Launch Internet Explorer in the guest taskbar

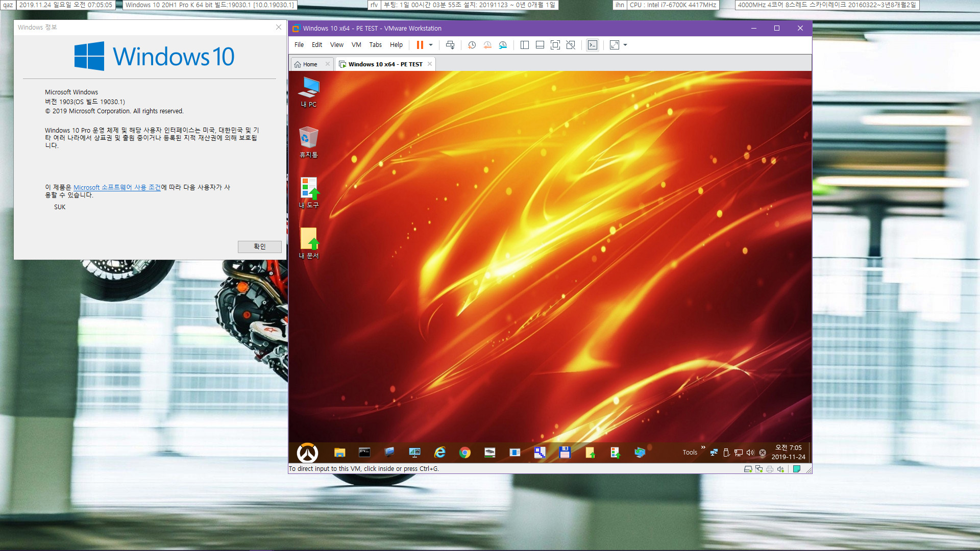[x=439, y=453]
